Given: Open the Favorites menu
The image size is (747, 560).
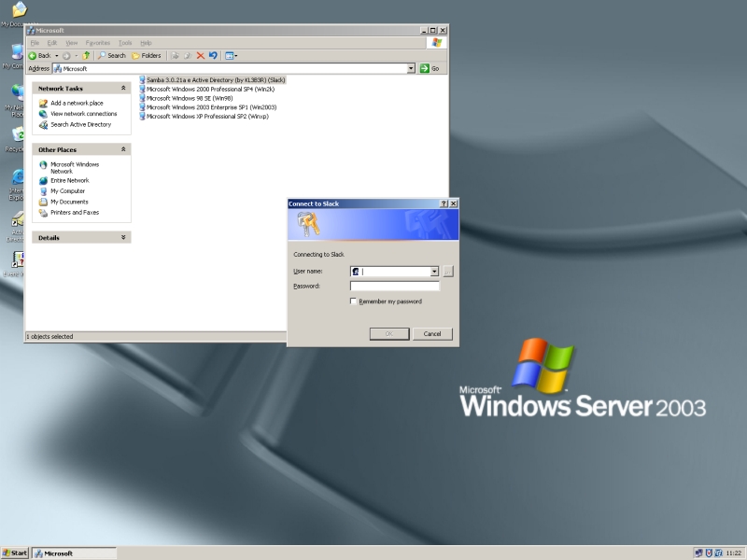Looking at the screenshot, I should pyautogui.click(x=98, y=43).
